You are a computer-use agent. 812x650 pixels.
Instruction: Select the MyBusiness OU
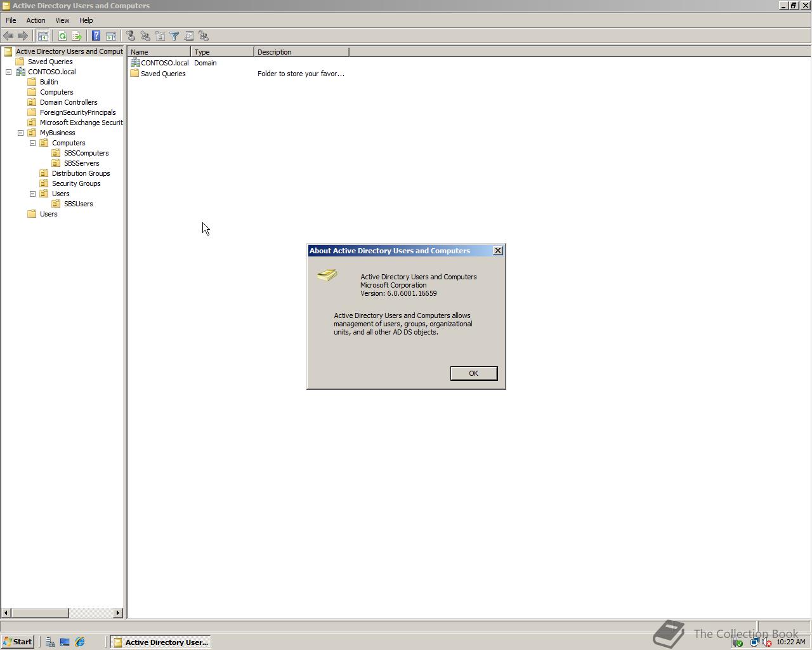[57, 133]
